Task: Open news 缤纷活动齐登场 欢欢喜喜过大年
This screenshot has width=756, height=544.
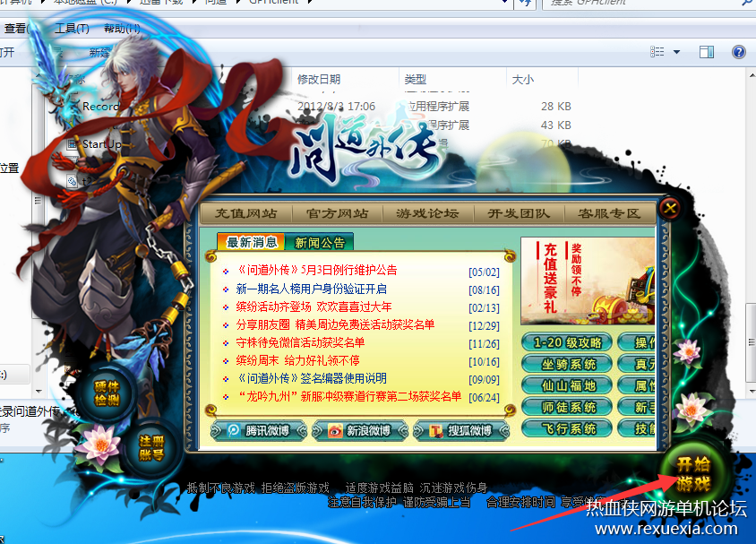Action: [314, 307]
